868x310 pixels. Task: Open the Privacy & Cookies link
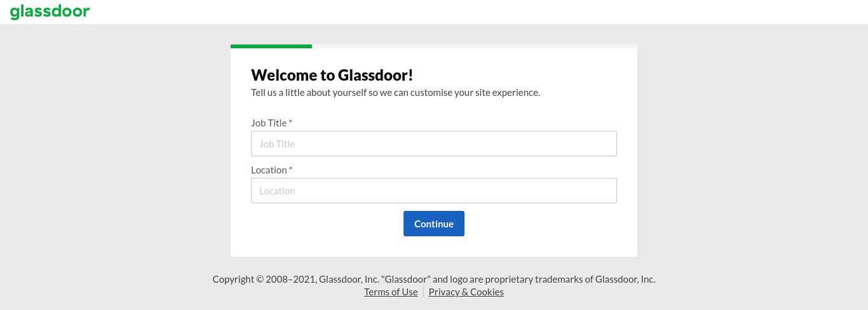click(x=466, y=292)
